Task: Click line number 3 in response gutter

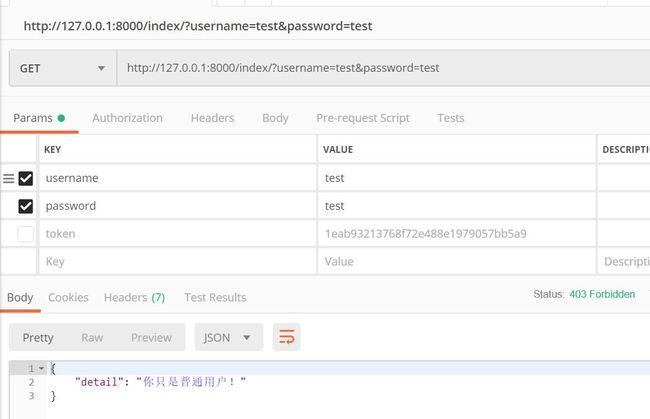Action: click(x=32, y=396)
